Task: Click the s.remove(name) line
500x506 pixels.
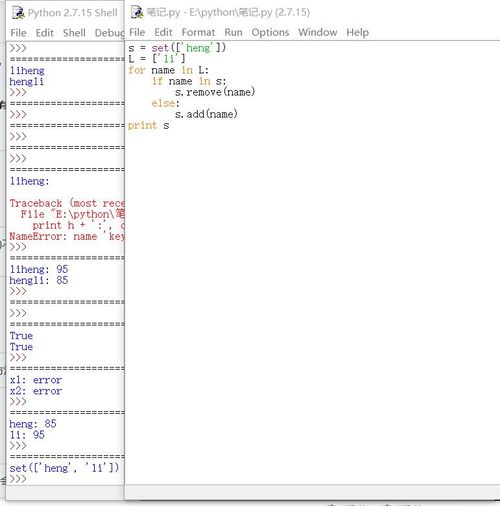Action: (215, 92)
